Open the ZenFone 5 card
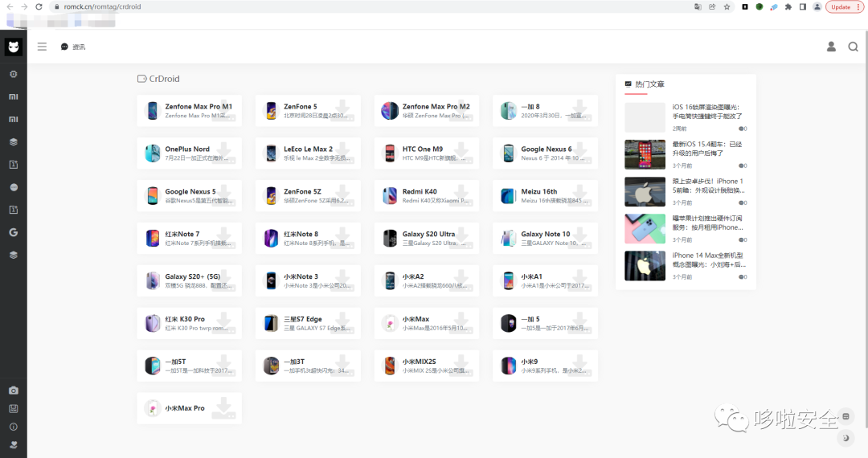 pos(308,111)
